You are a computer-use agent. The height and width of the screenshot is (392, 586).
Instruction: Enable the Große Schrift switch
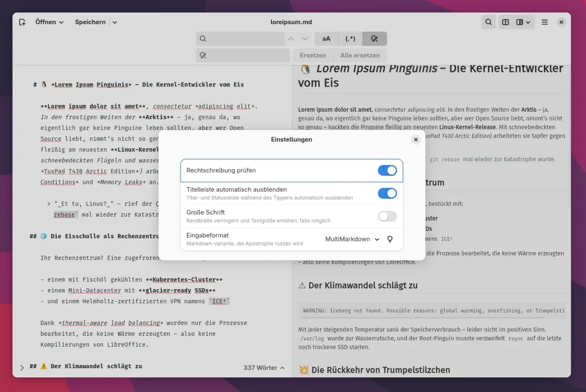click(387, 216)
